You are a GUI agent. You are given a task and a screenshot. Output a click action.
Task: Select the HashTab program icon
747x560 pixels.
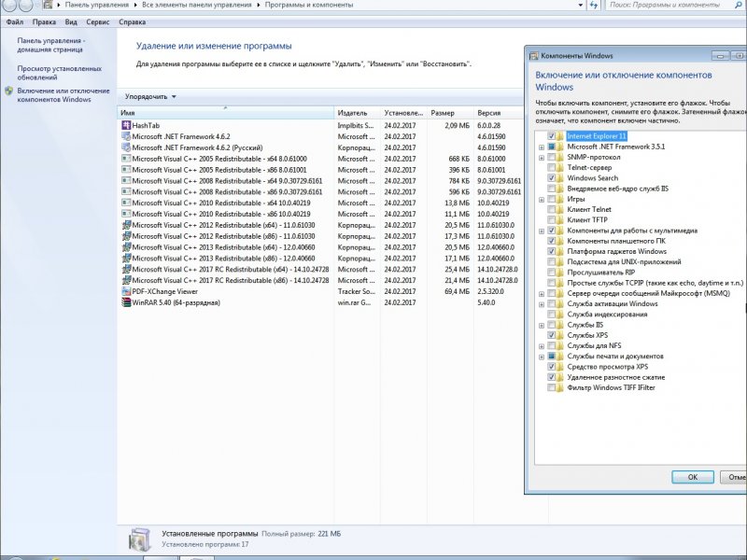(x=126, y=125)
